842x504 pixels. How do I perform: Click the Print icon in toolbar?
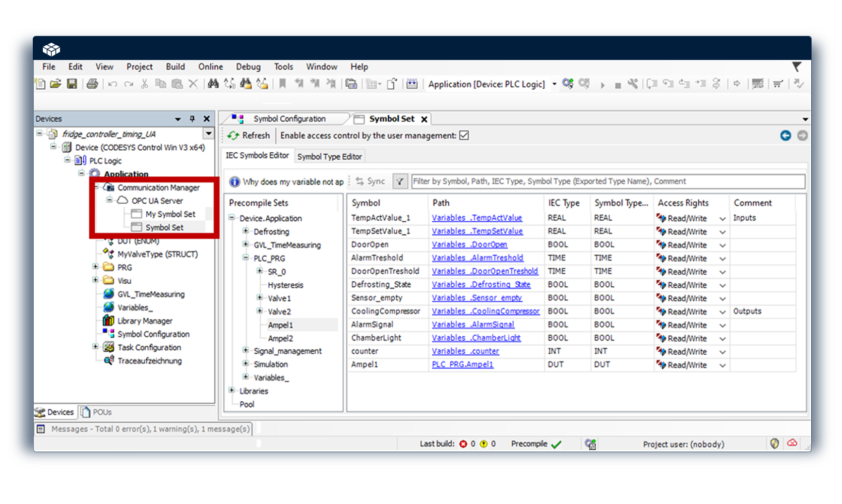(x=92, y=84)
